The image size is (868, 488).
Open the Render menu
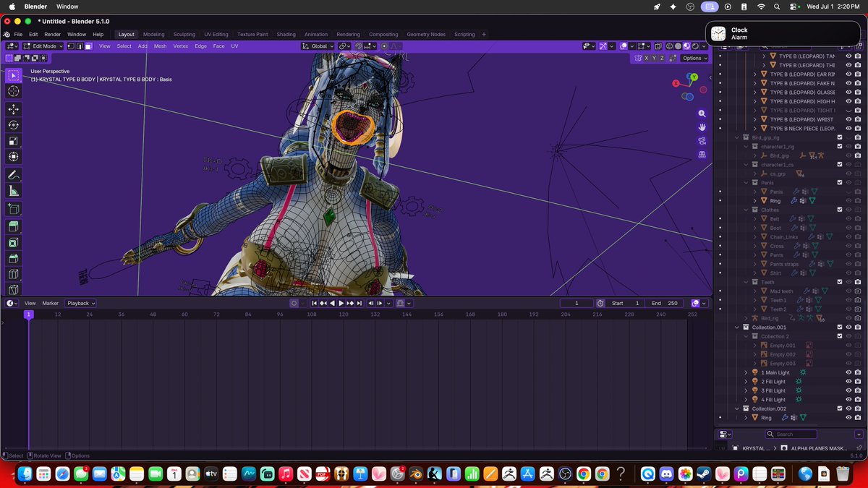tap(52, 34)
